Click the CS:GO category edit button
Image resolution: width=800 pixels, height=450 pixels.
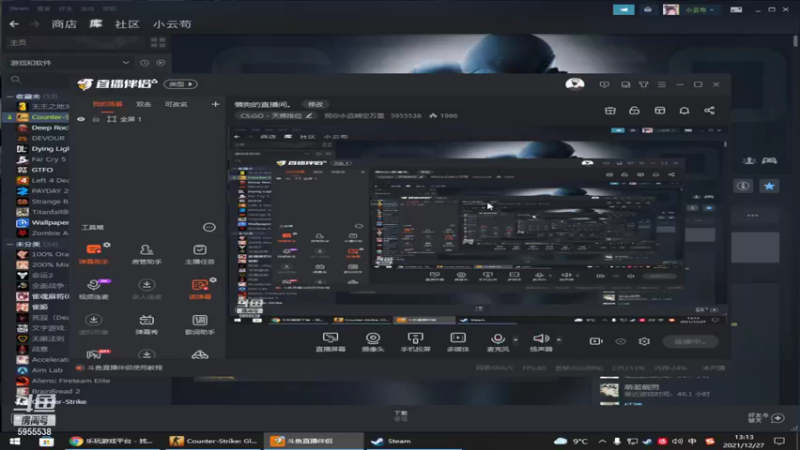309,116
